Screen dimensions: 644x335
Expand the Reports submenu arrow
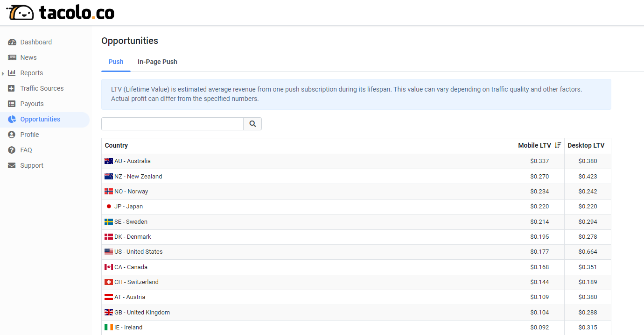coord(3,73)
